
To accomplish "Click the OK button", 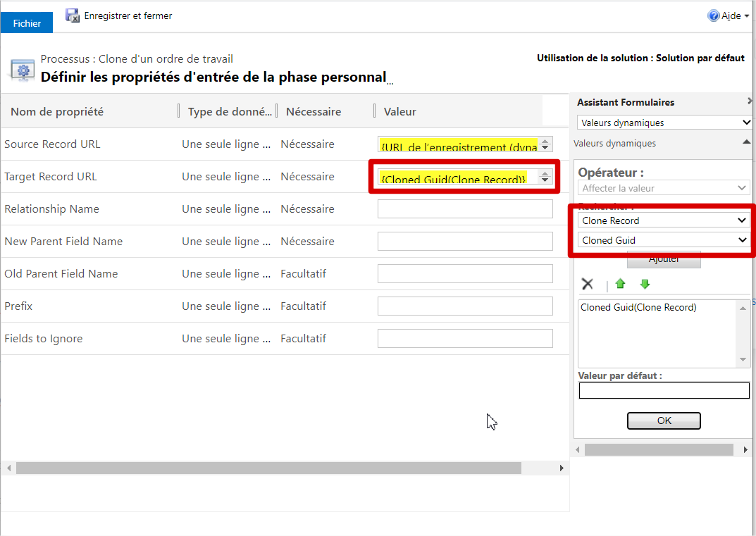I will [663, 420].
